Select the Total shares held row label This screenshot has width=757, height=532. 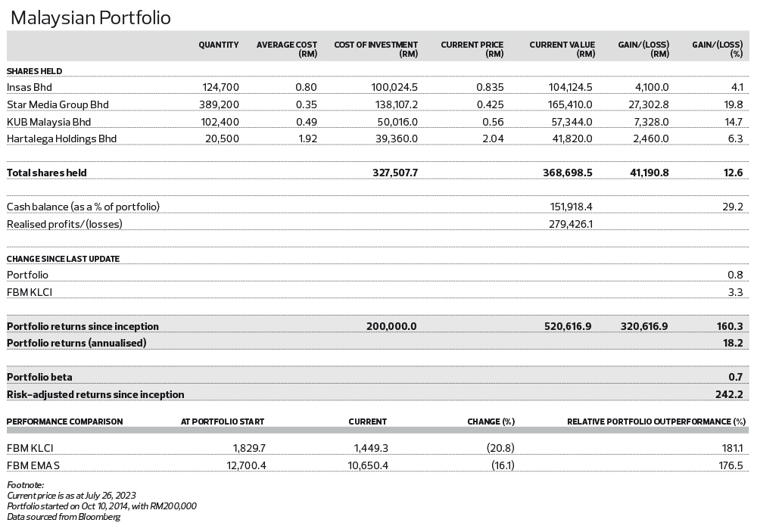[47, 173]
